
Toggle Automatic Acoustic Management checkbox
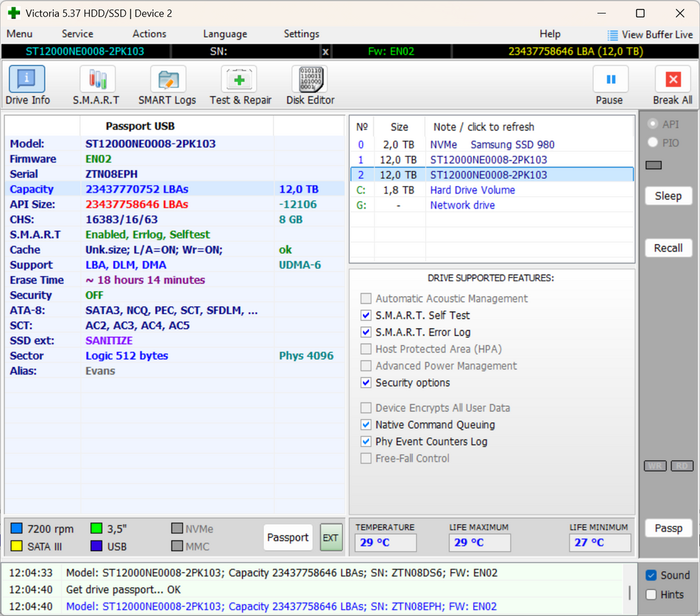366,298
